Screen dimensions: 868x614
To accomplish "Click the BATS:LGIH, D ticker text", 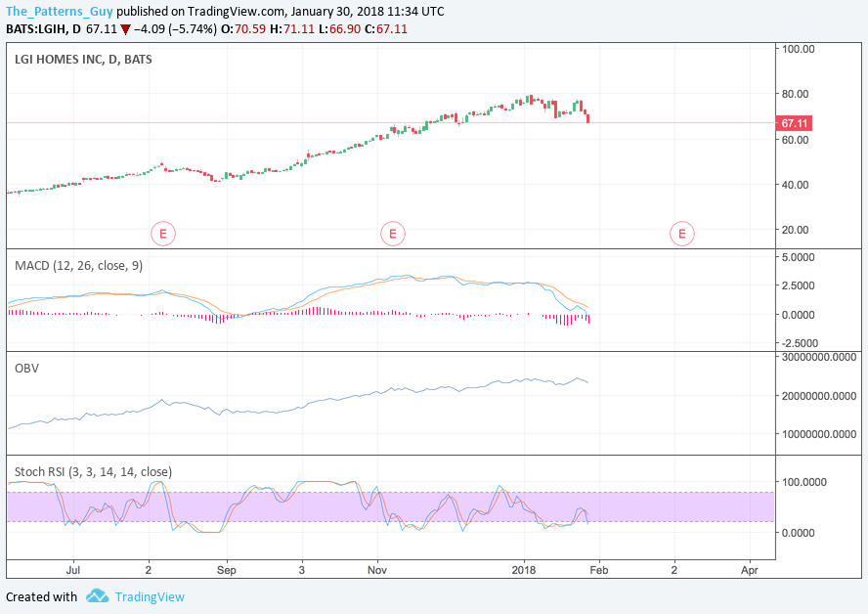I will pos(43,28).
